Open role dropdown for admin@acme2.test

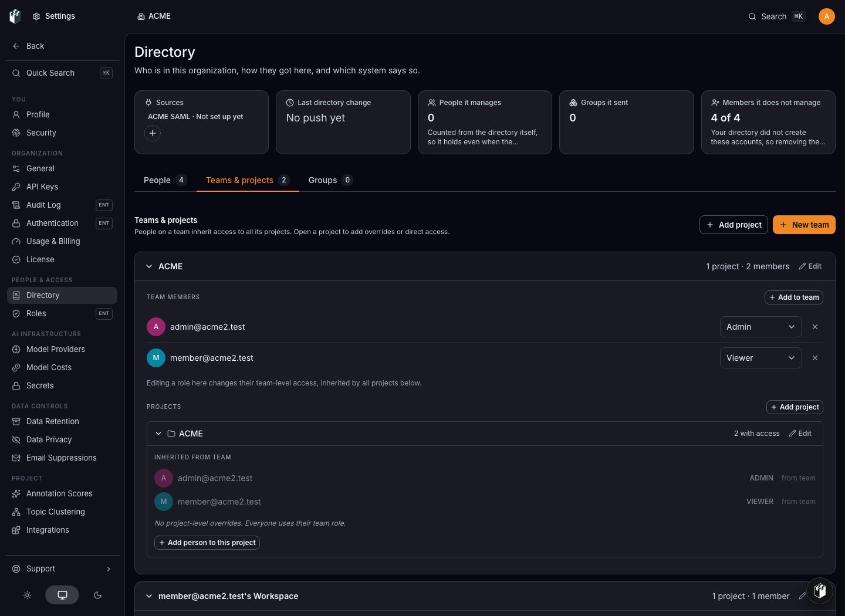761,327
